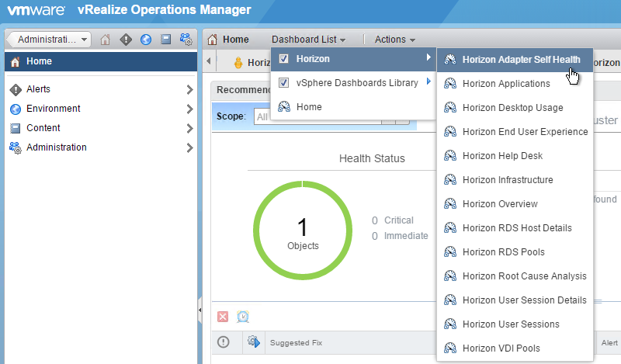Click gauge icon next to Horizon RDS Pools
This screenshot has width=621, height=364.
(x=450, y=252)
